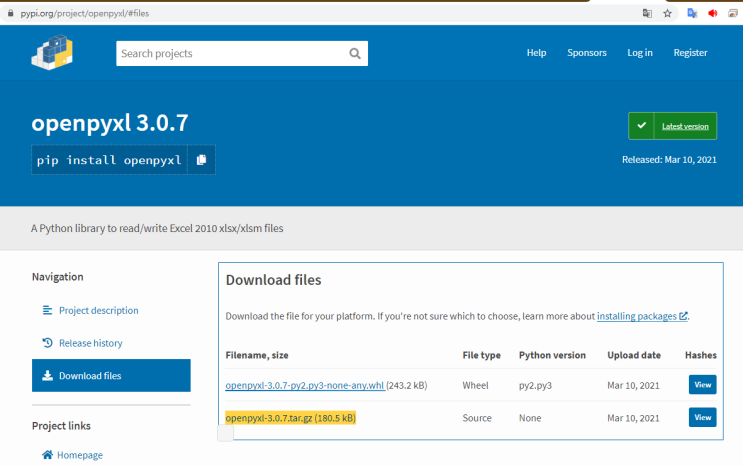Viewport: 743px width, 466px height.
Task: Click the external link icon beside installing packages
Action: pos(683,316)
